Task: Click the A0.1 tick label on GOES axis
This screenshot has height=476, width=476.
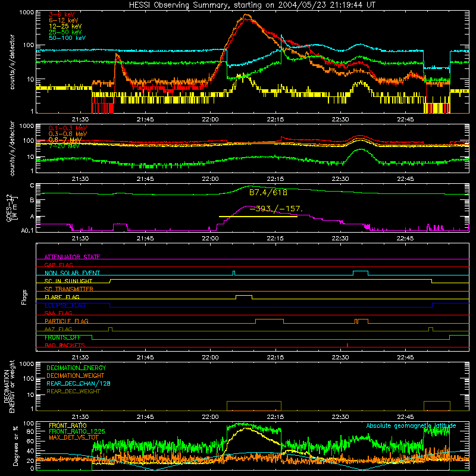Action: (27, 231)
